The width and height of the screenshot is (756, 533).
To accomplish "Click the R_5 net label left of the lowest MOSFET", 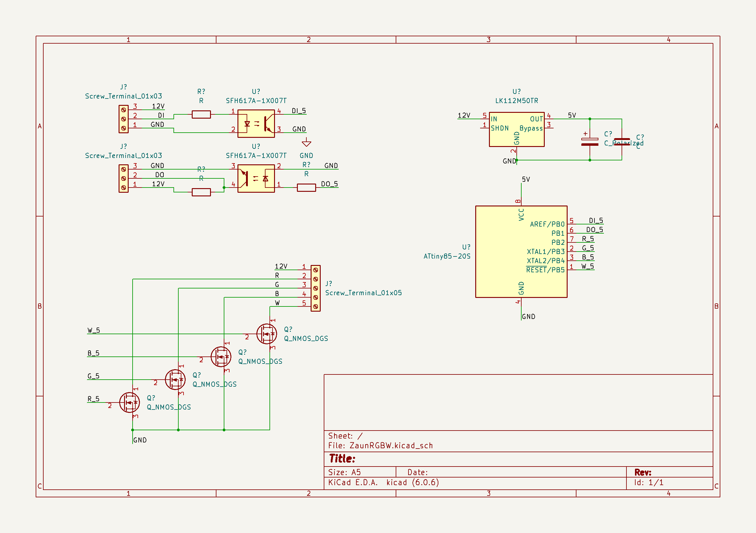I will [x=94, y=399].
